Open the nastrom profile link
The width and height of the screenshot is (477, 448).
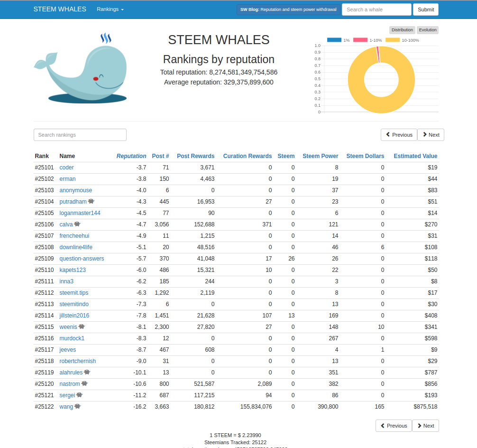click(x=70, y=384)
